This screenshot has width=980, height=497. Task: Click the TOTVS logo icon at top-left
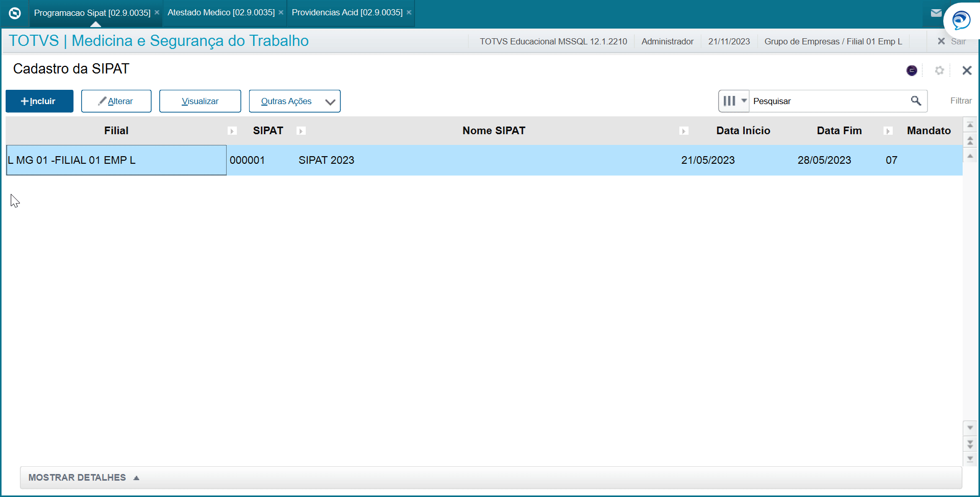tap(15, 13)
